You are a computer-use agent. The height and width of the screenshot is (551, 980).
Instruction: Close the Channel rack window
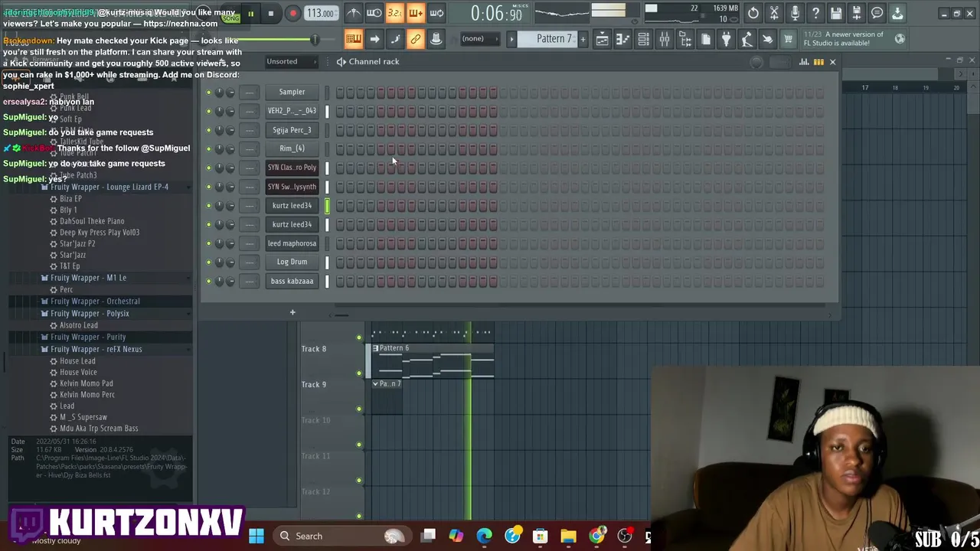pyautogui.click(x=833, y=62)
